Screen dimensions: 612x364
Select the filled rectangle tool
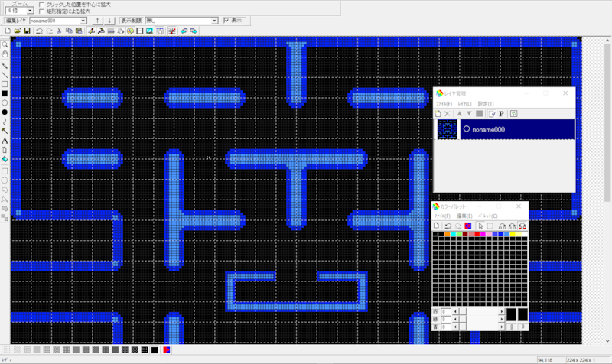(5, 93)
